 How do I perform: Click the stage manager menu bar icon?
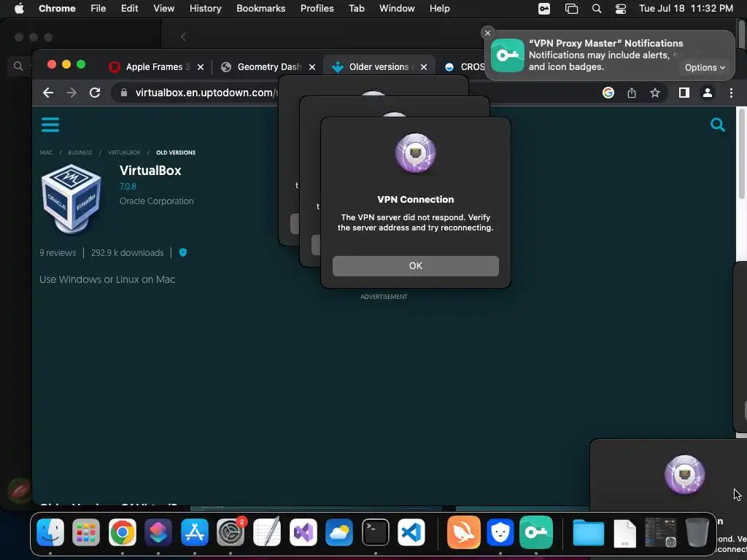(x=571, y=9)
